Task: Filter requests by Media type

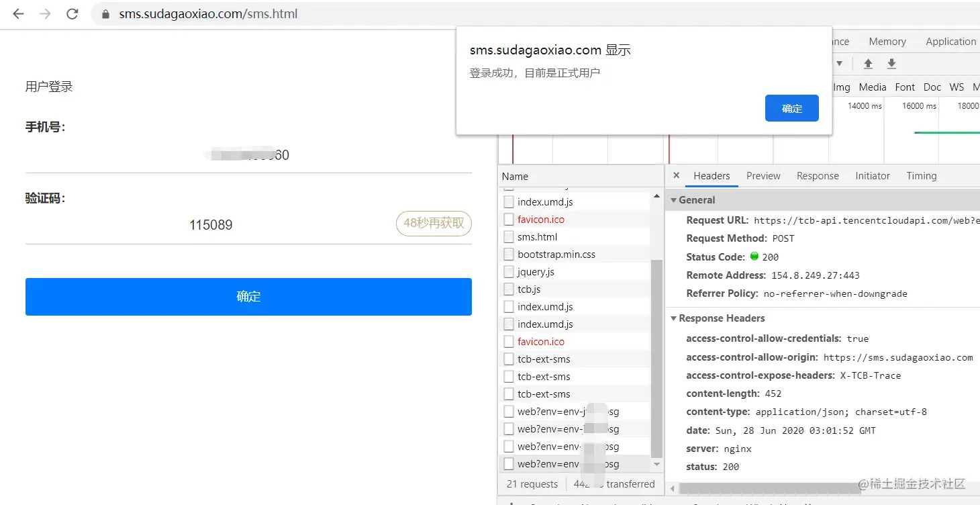Action: click(x=873, y=87)
